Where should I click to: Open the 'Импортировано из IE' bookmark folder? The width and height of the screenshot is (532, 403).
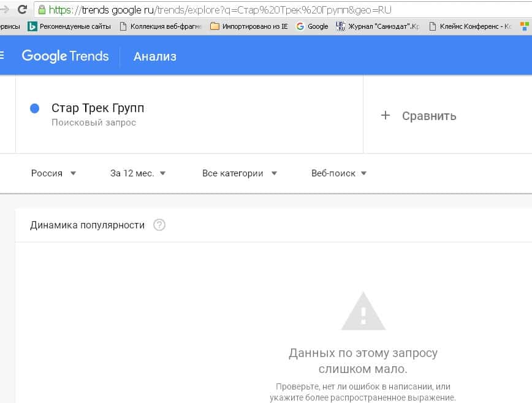tap(249, 26)
